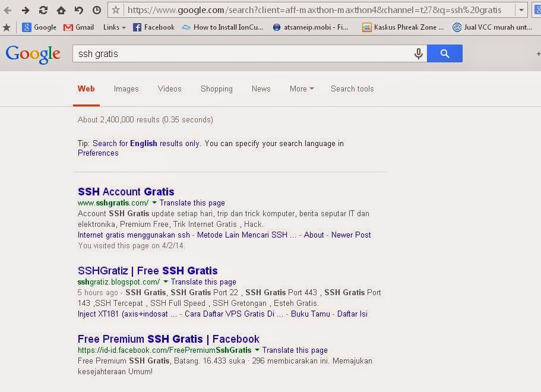Open SSHGratiz Free SSH Gratis result

click(148, 271)
